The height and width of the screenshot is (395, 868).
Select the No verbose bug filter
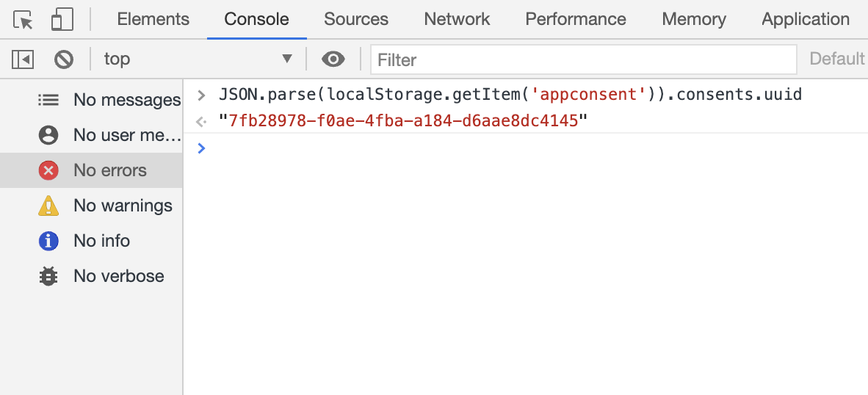click(x=48, y=276)
